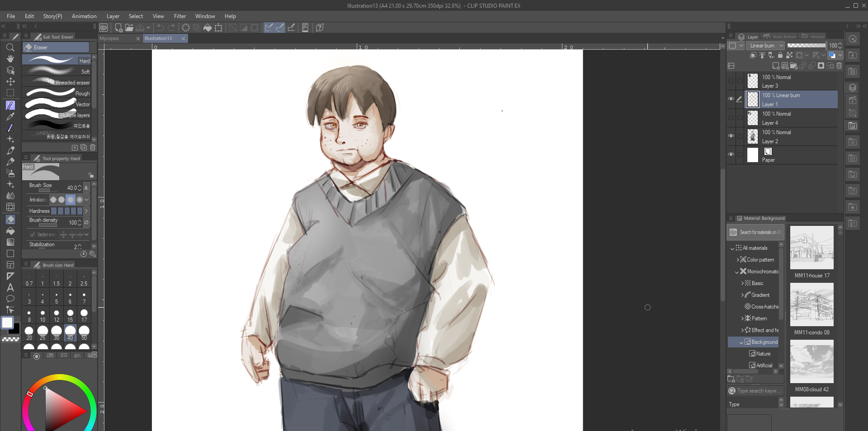Expand the Color pattern material folder
This screenshot has height=431, width=868.
coord(738,260)
